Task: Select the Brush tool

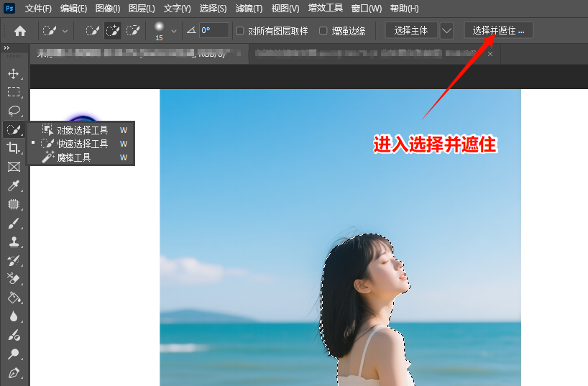Action: click(14, 224)
